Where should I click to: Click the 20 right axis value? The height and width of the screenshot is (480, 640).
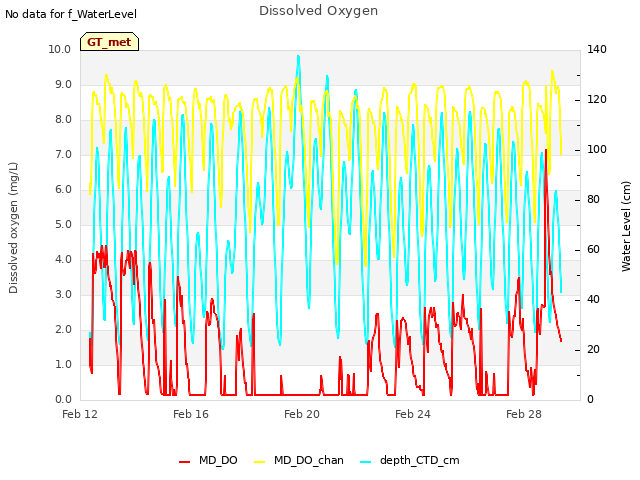[x=593, y=349]
